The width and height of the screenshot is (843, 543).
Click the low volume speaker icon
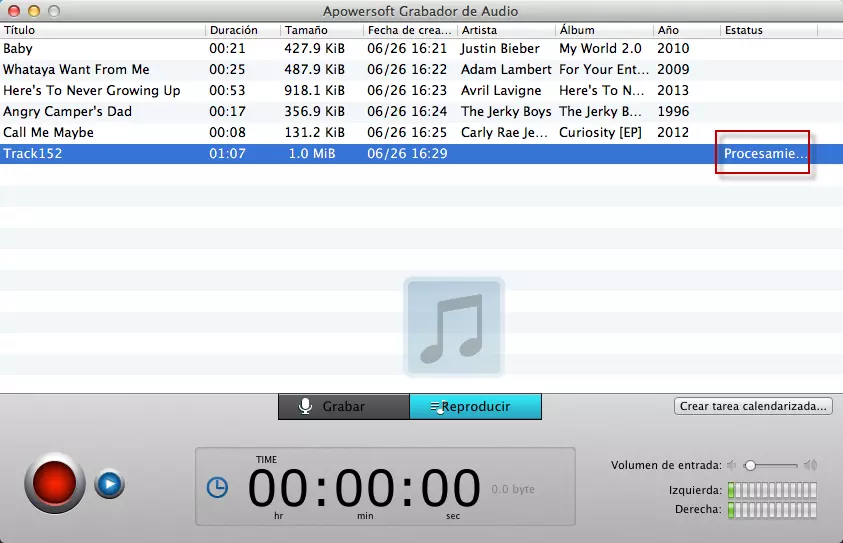(732, 465)
